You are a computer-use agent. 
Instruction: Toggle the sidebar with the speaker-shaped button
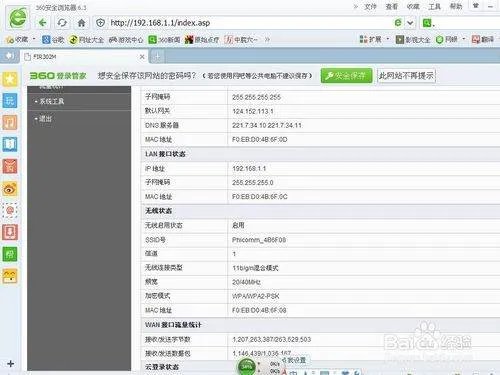click(10, 55)
